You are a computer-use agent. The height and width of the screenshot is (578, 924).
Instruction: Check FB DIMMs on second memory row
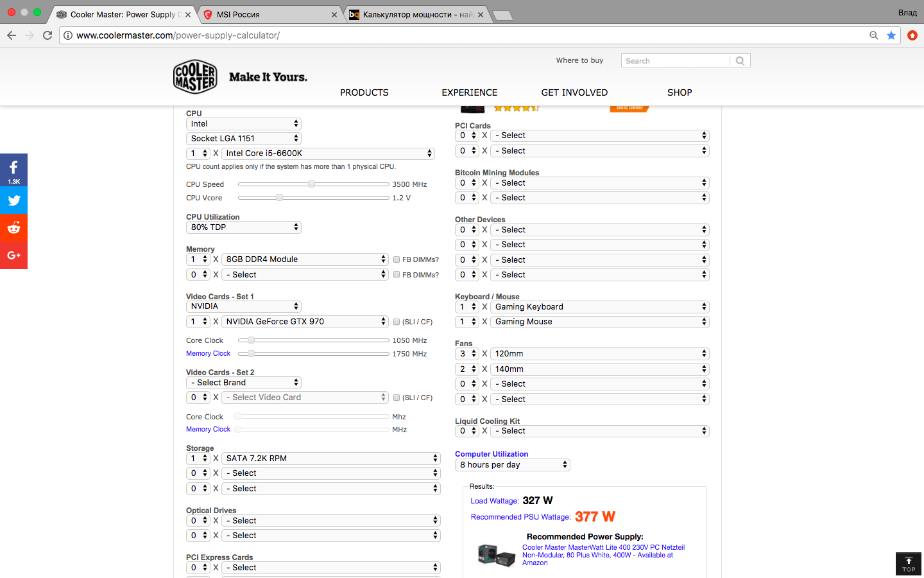(x=397, y=275)
